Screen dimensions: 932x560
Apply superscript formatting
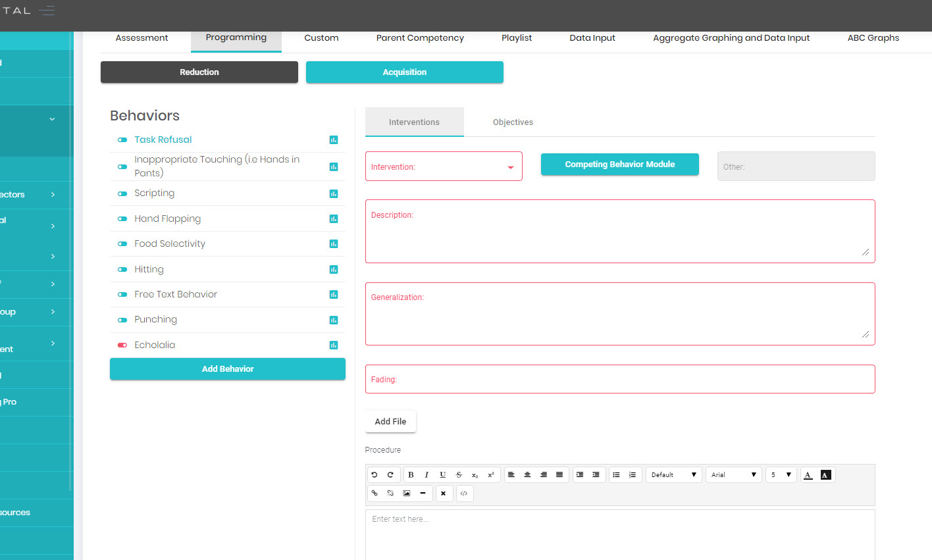pos(491,474)
